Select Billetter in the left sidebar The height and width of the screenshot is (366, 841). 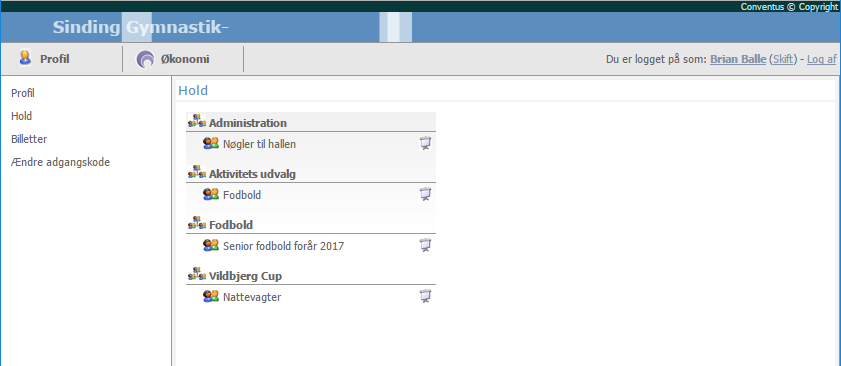[x=29, y=139]
